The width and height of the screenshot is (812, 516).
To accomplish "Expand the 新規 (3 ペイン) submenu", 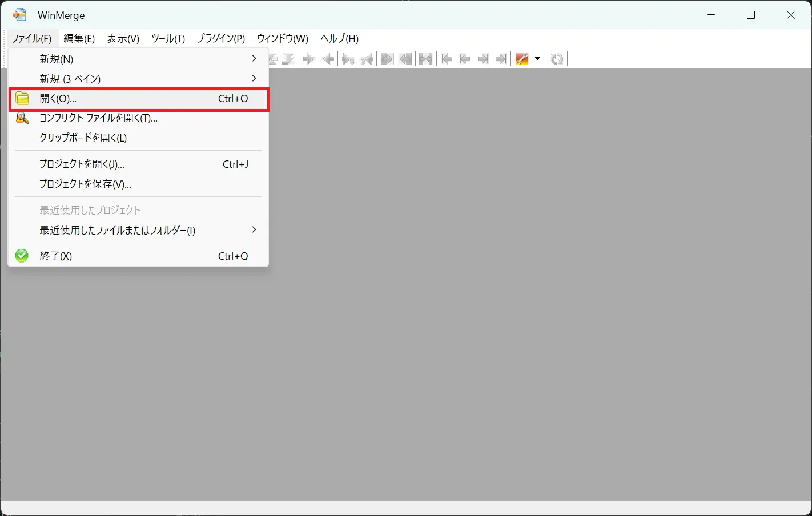I will (x=138, y=79).
